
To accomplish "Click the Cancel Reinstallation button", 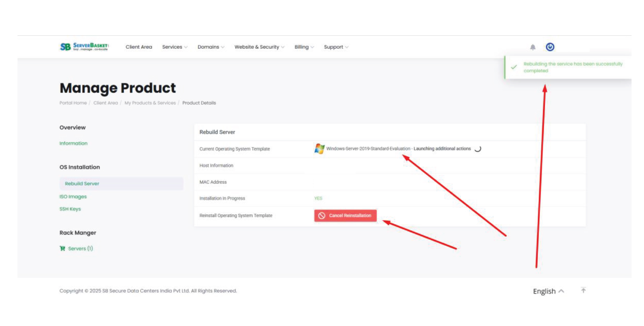I will pos(345,215).
